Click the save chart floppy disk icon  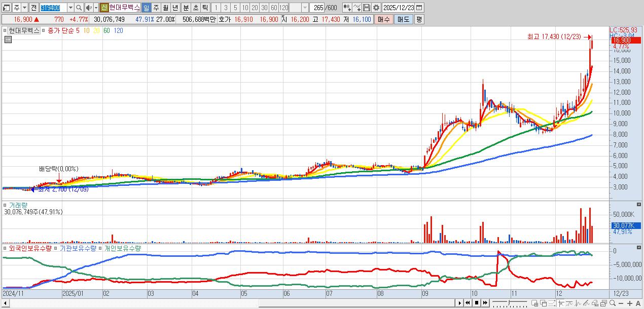click(367, 8)
